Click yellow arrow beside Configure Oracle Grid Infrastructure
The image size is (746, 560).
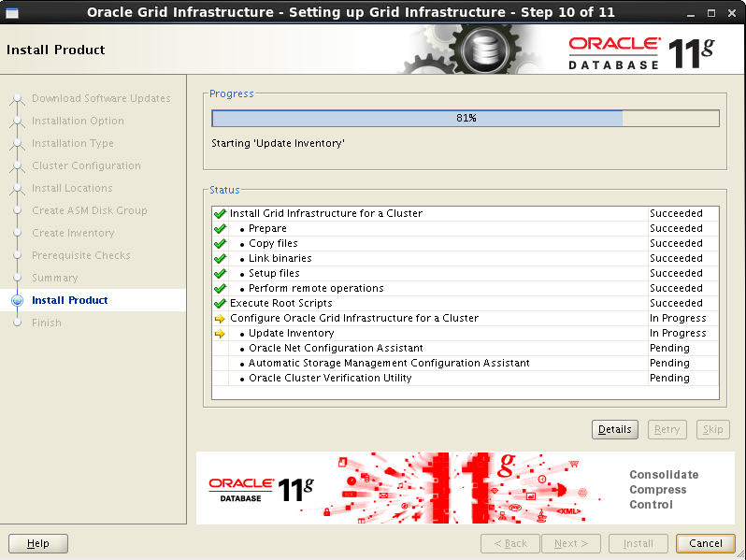[x=220, y=319]
